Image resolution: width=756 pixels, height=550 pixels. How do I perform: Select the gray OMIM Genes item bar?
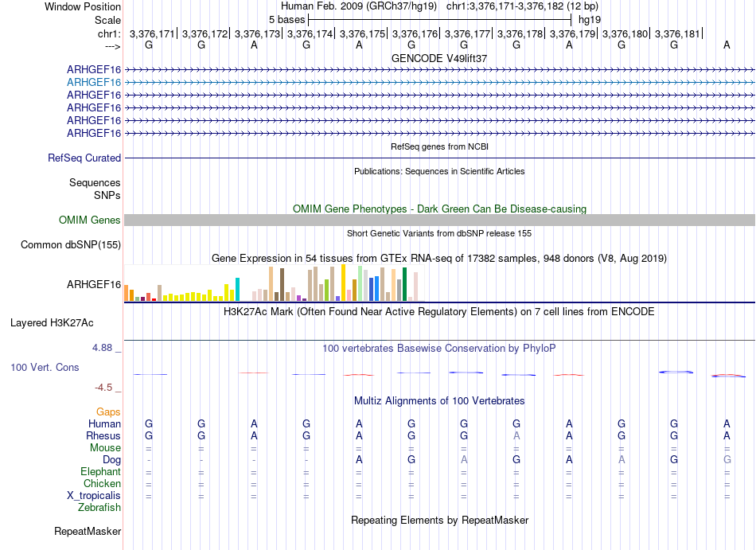click(439, 220)
